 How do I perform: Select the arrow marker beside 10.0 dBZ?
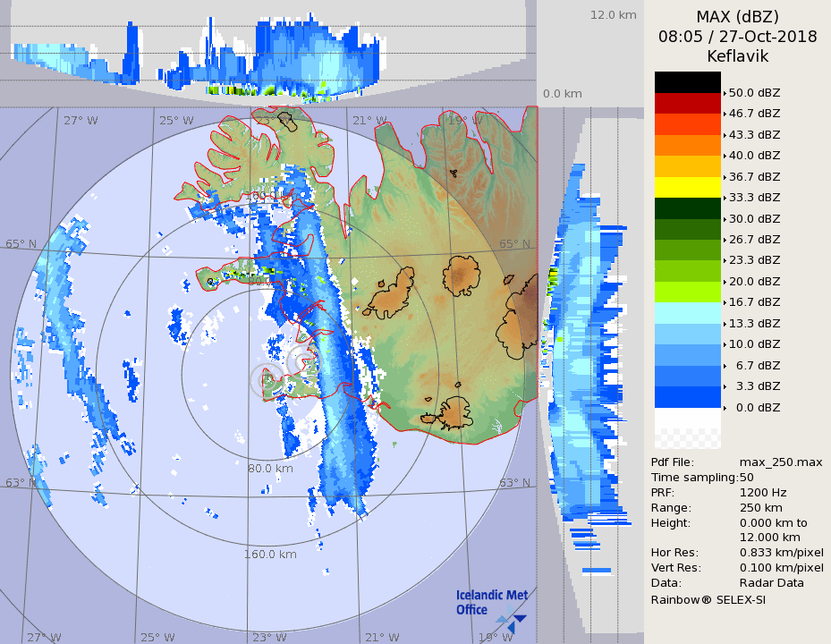pyautogui.click(x=725, y=344)
